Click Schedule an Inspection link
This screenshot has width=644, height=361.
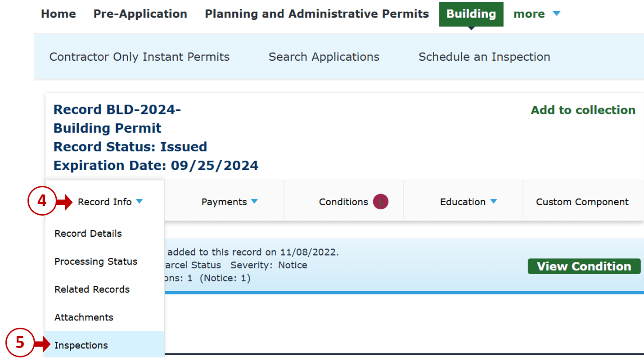tap(484, 57)
